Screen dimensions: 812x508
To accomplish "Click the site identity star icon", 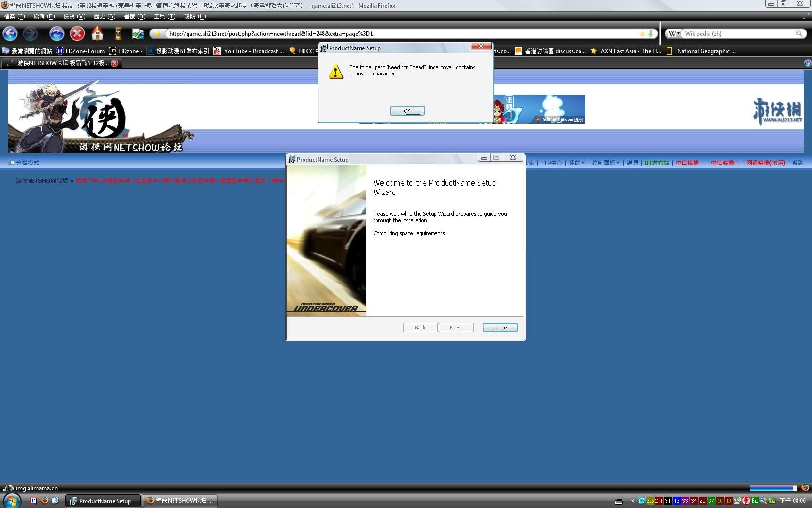I will click(158, 34).
